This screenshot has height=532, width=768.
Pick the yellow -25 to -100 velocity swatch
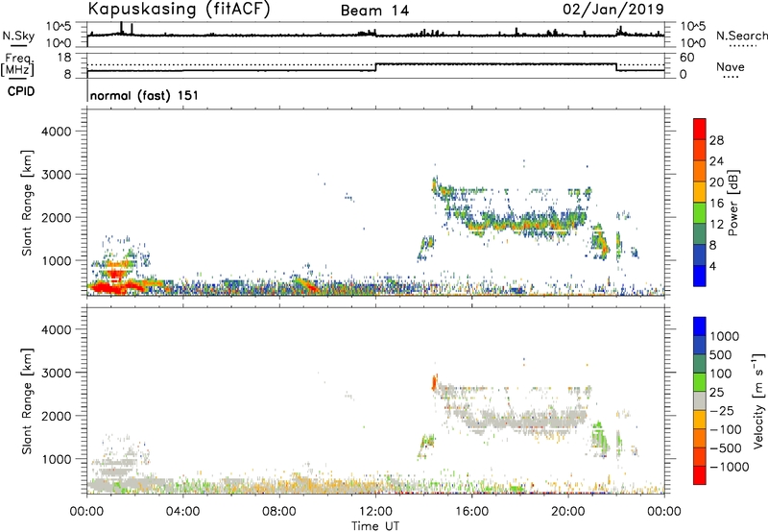point(700,420)
